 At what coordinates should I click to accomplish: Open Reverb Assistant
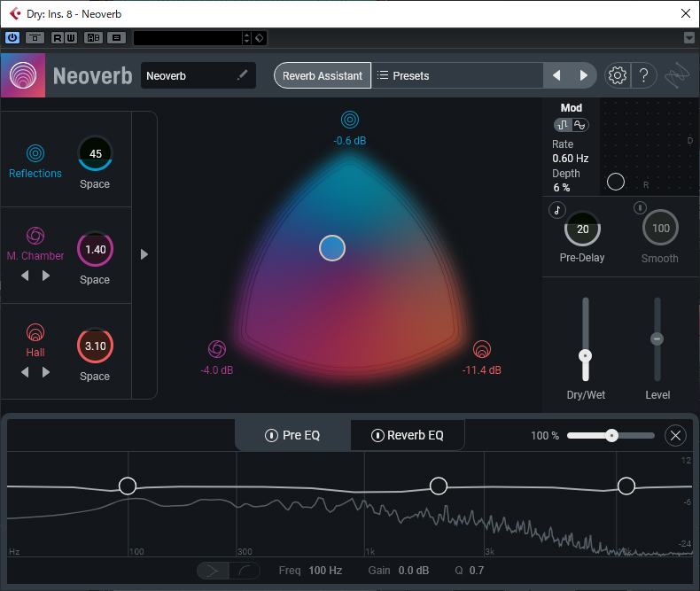(x=323, y=75)
